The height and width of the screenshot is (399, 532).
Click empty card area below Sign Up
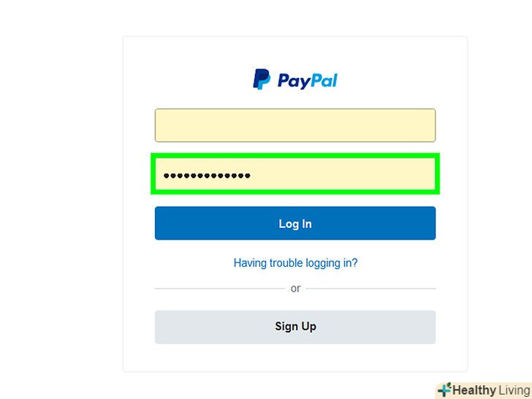click(295, 358)
